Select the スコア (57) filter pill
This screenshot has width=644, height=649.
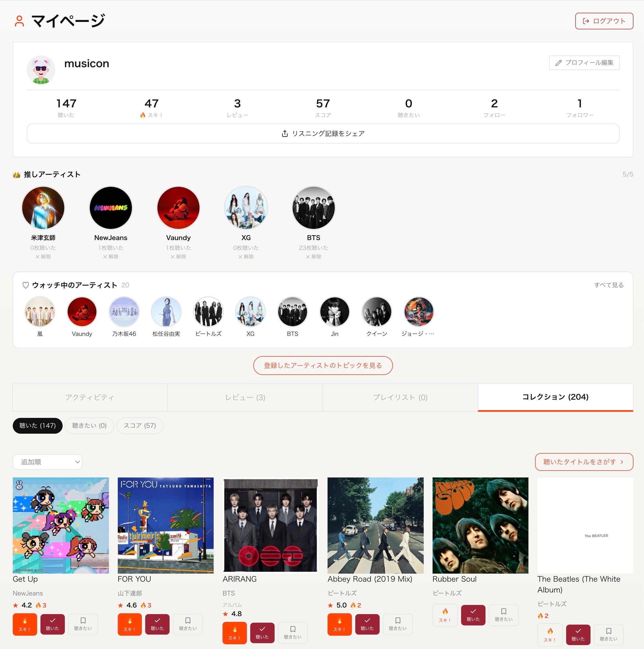pos(140,426)
